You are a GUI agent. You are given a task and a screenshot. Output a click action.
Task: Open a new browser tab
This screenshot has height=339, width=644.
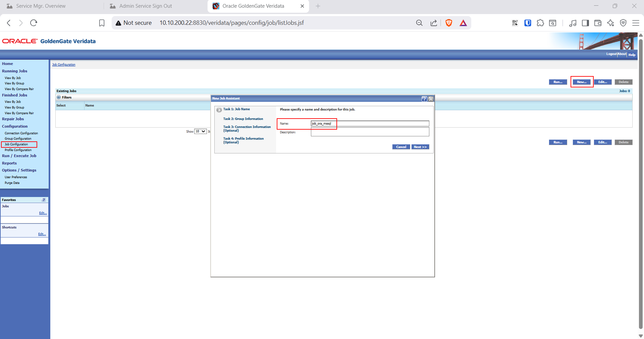[x=318, y=6]
